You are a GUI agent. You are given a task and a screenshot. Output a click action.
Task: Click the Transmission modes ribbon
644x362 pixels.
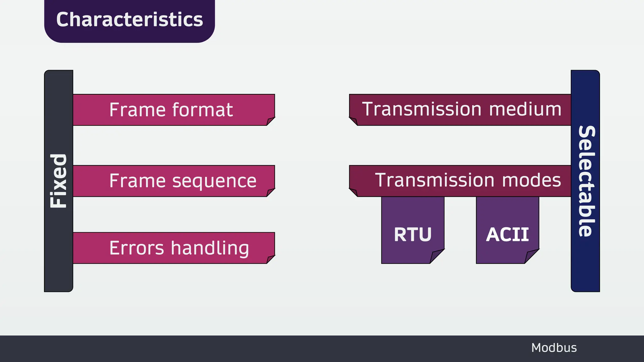(x=460, y=181)
